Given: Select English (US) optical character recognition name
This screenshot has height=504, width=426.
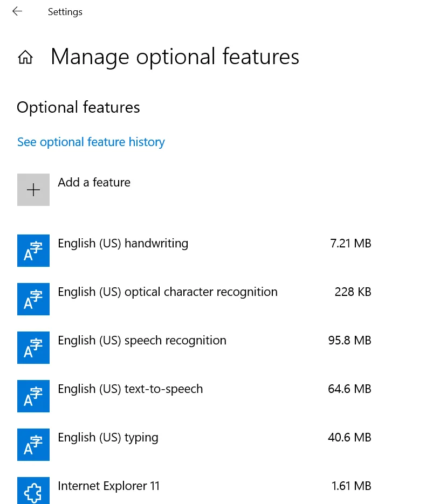Looking at the screenshot, I should tap(168, 292).
